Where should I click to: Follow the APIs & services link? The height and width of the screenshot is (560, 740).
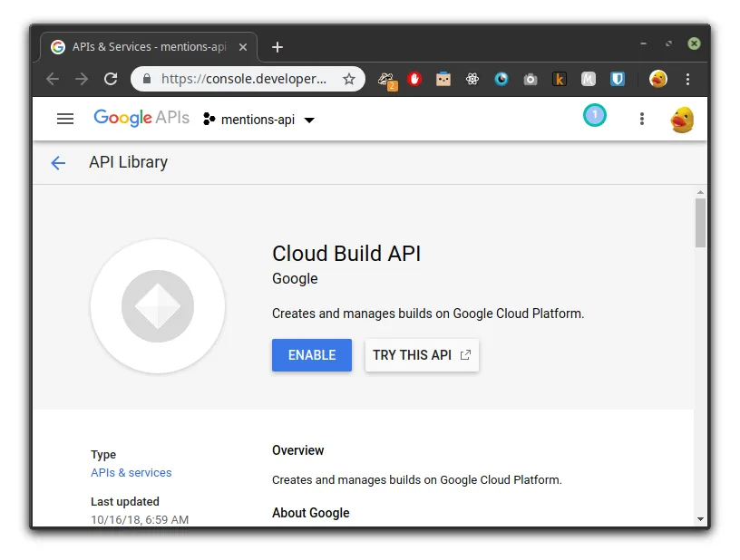(131, 472)
